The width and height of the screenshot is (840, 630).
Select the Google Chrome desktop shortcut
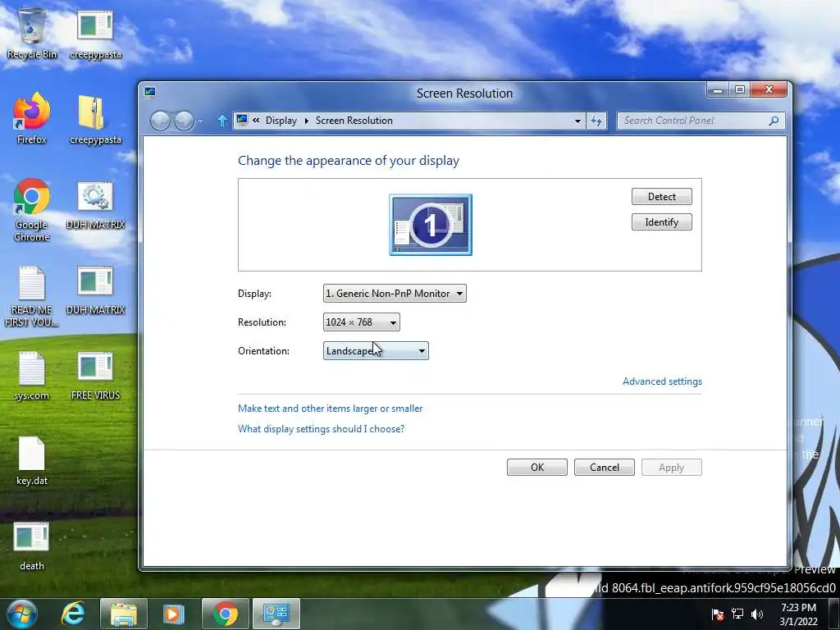point(32,209)
